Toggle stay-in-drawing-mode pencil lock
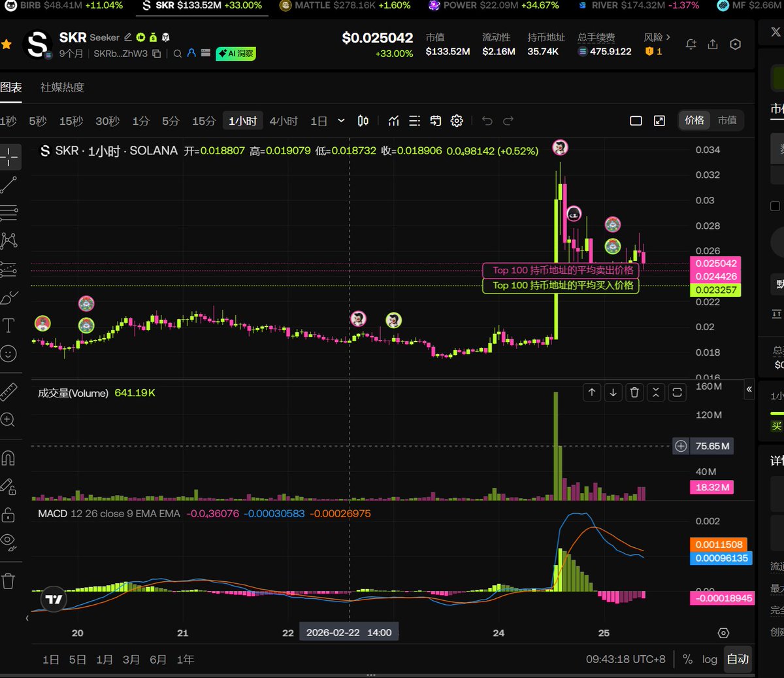 click(8, 486)
